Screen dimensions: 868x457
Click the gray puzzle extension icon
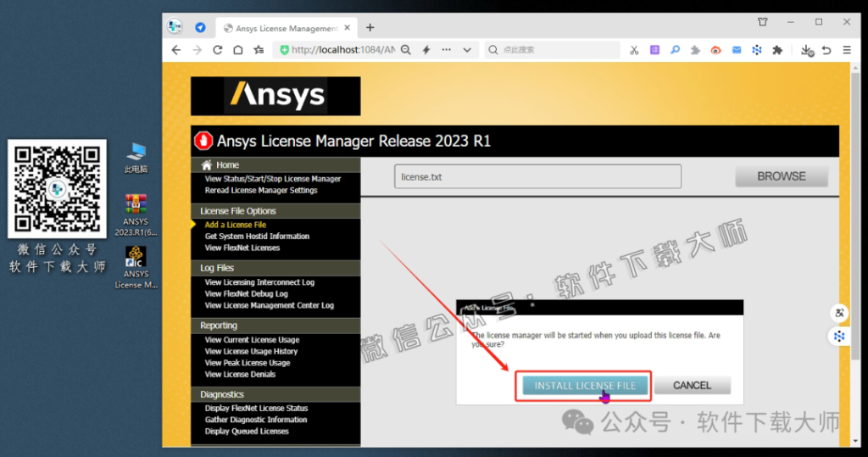pyautogui.click(x=695, y=50)
